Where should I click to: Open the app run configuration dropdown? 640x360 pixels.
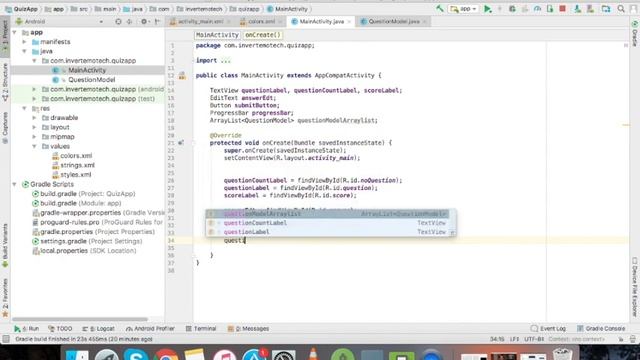463,9
